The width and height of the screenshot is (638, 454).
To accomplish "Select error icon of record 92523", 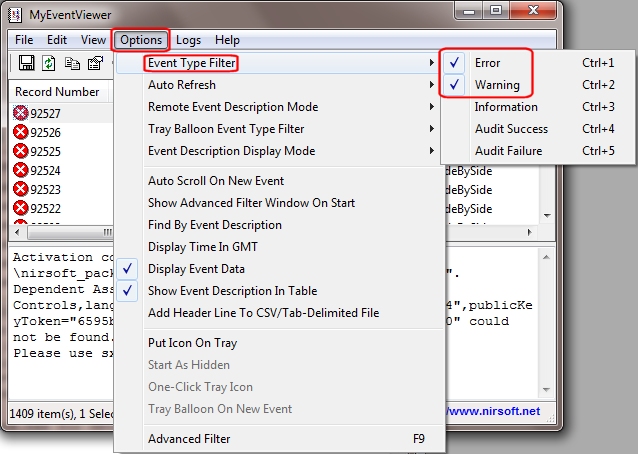I will click(x=20, y=189).
